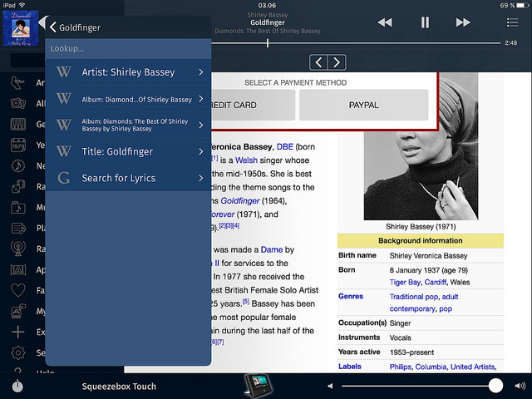532x399 pixels.
Task: Choose the PAYPAL payment method
Action: [364, 105]
